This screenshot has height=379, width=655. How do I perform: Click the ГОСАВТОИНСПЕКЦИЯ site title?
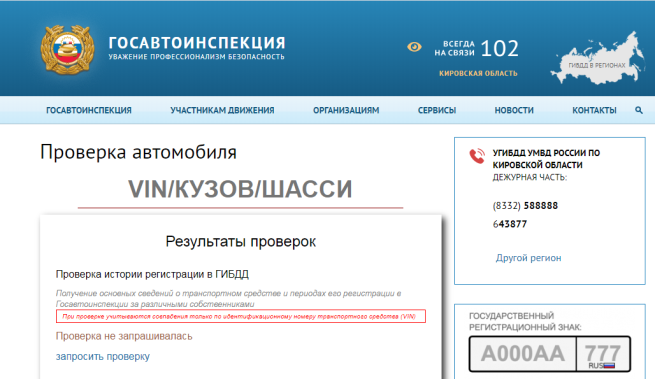click(x=197, y=43)
